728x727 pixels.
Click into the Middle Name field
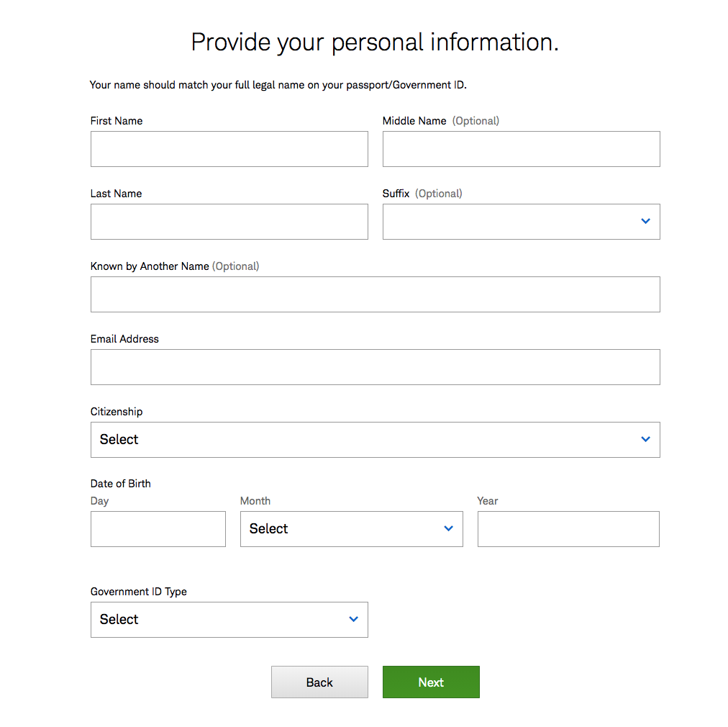point(521,149)
